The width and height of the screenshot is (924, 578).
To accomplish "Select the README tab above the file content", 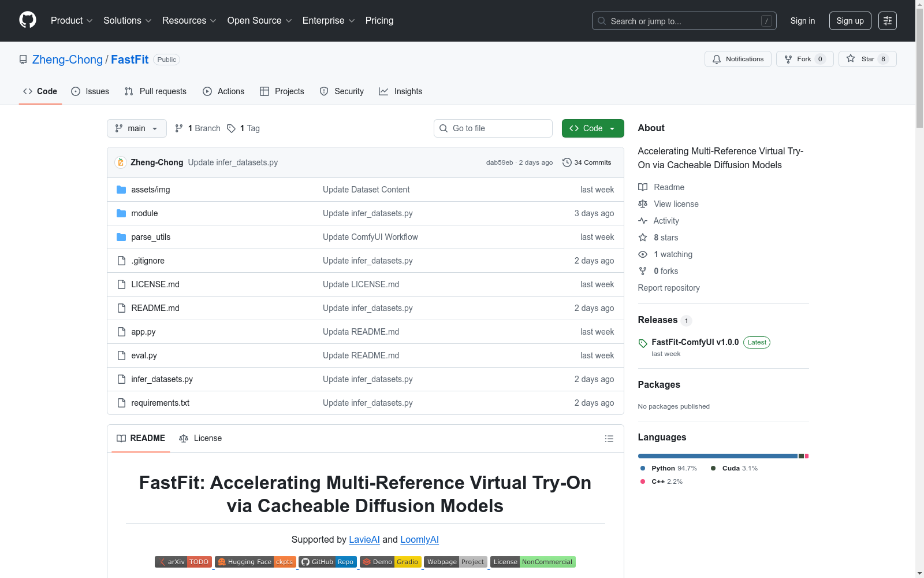I will coord(141,438).
